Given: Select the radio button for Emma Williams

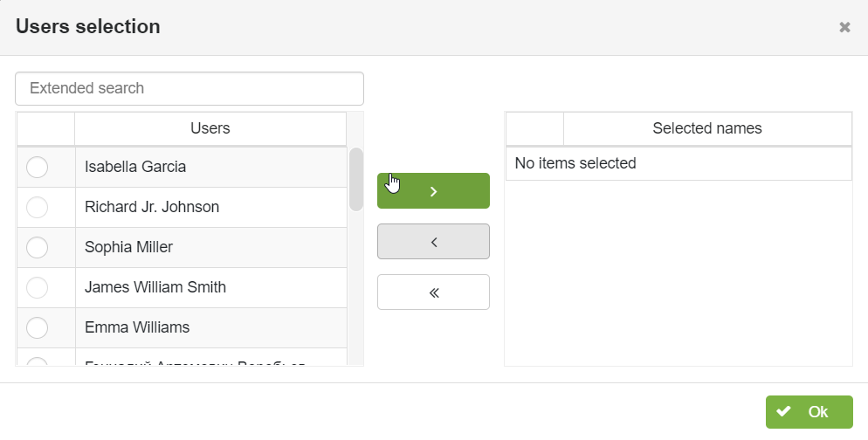Looking at the screenshot, I should point(37,327).
